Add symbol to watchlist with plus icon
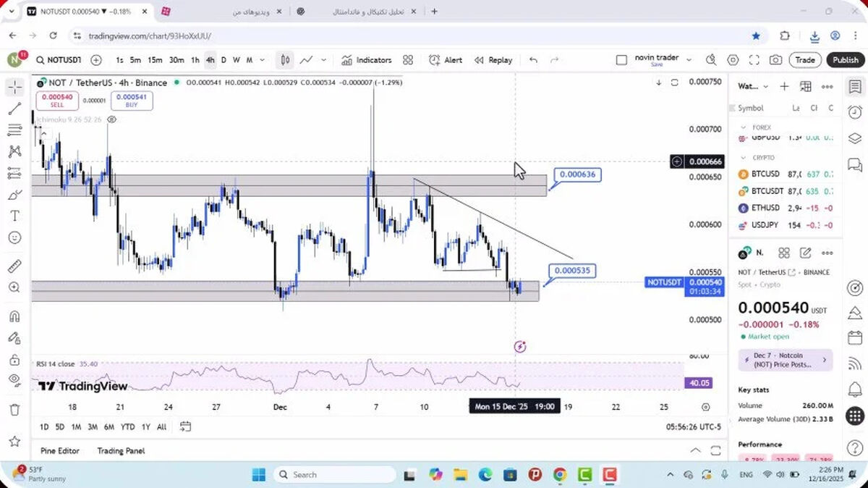Screen dimensions: 868x488 784,86
